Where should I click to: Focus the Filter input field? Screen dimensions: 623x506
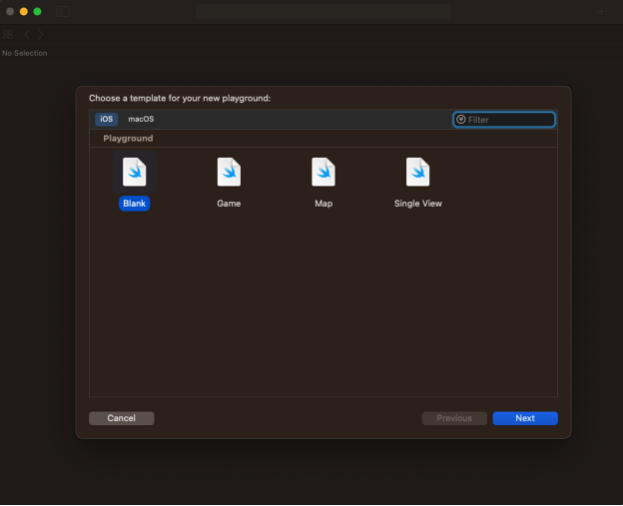tap(504, 120)
